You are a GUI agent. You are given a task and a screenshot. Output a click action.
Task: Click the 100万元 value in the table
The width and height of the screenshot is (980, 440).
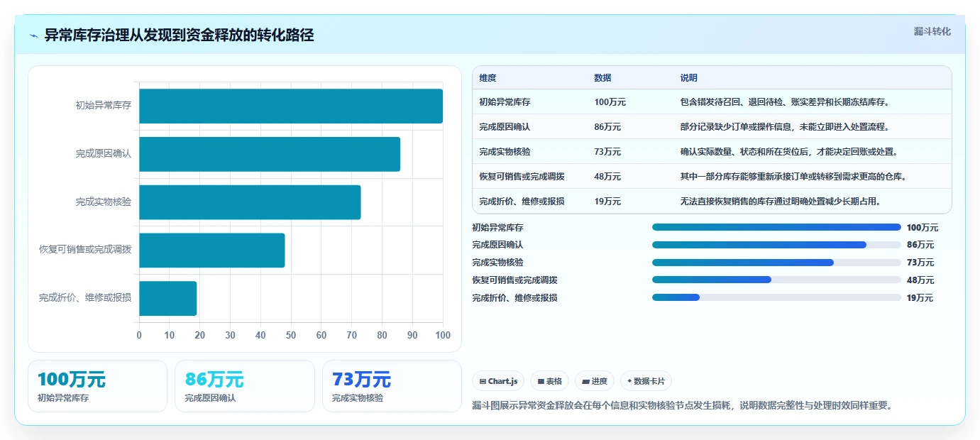pyautogui.click(x=610, y=102)
